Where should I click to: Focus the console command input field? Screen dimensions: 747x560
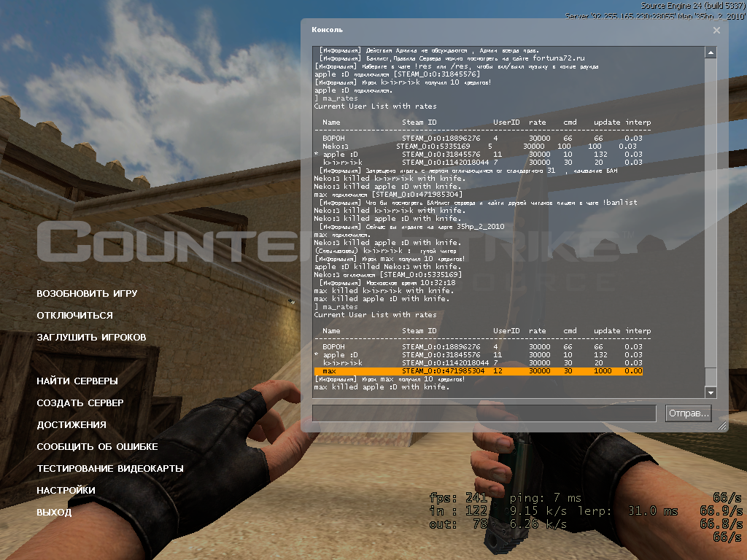pos(484,413)
